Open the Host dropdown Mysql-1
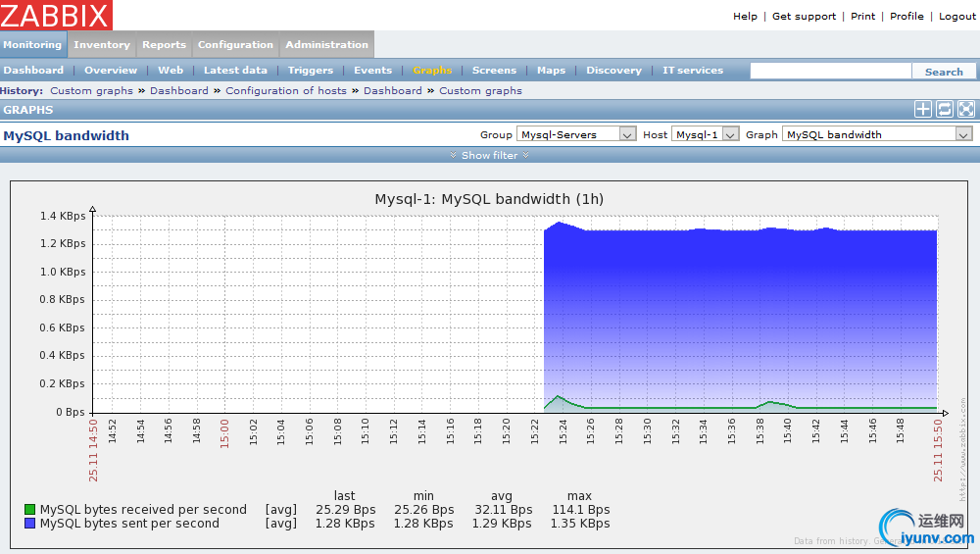This screenshot has width=980, height=554. click(x=705, y=134)
